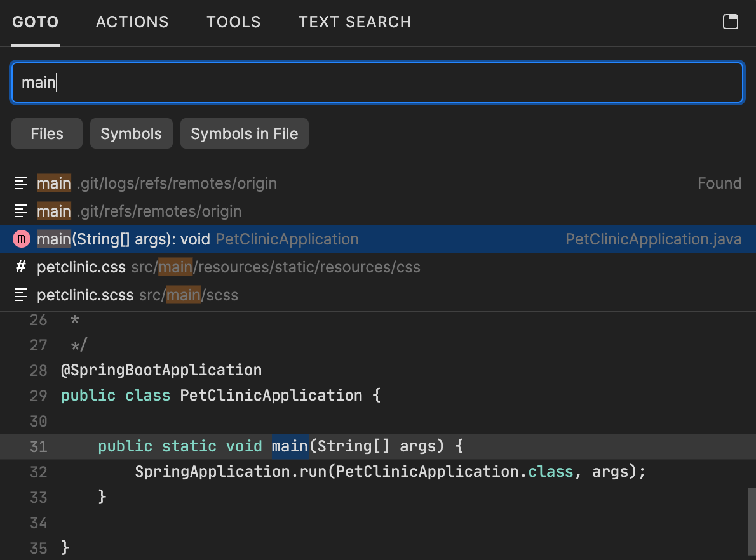
Task: Click the panel layout icon at top right
Action: tap(730, 22)
